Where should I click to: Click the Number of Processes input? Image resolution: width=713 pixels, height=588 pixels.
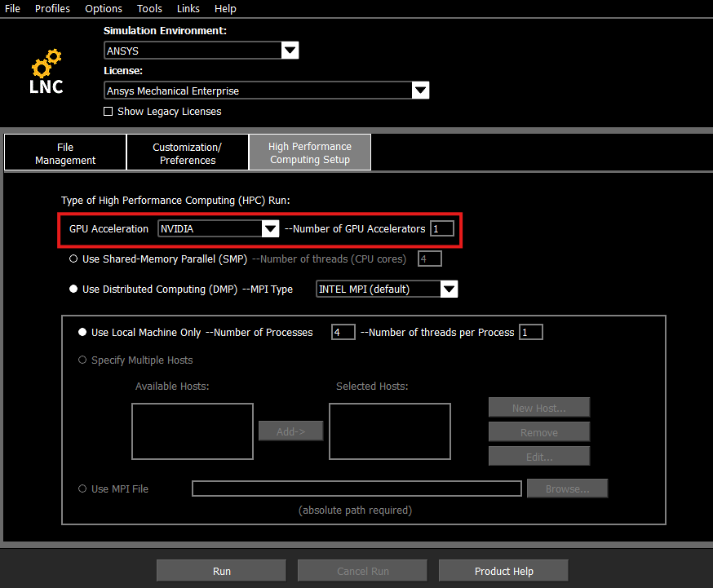(343, 332)
